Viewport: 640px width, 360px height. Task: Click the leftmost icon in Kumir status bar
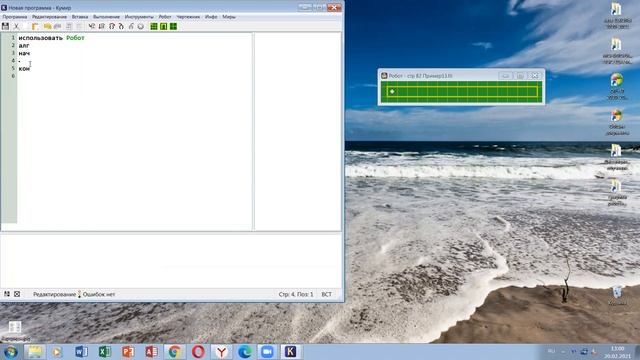[x=7, y=294]
